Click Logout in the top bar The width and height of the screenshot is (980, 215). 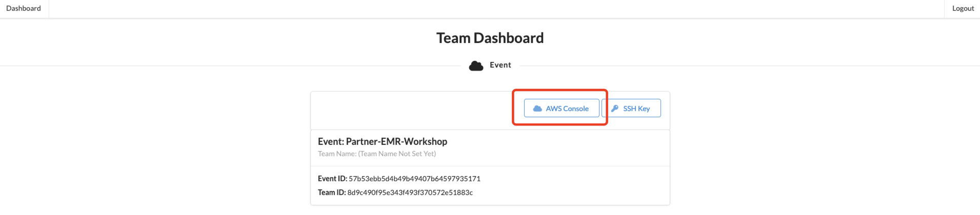(963, 8)
